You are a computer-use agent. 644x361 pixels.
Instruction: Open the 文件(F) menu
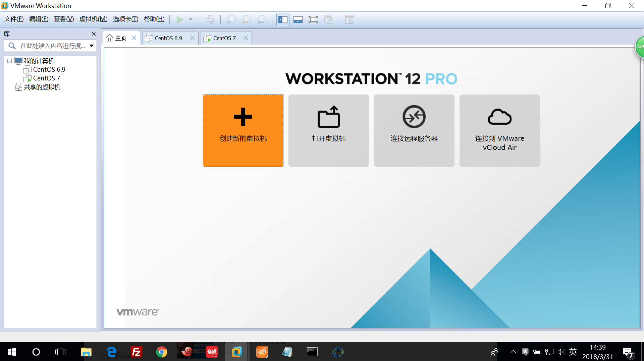(14, 19)
